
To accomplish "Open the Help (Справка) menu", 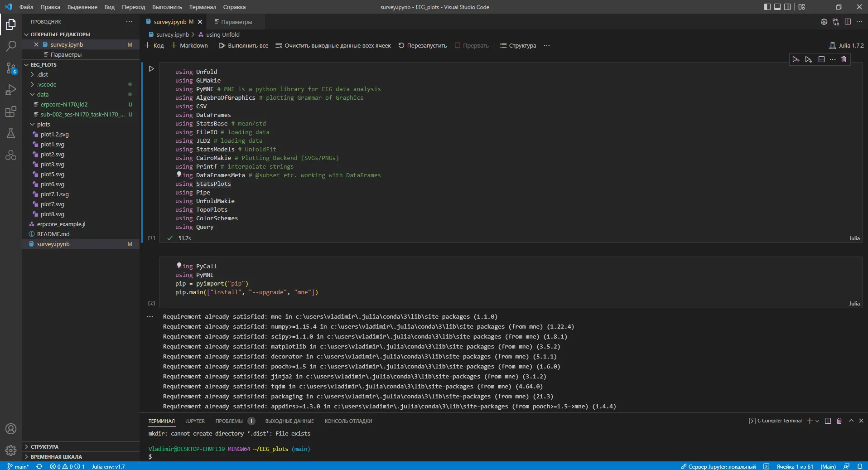I will point(234,7).
